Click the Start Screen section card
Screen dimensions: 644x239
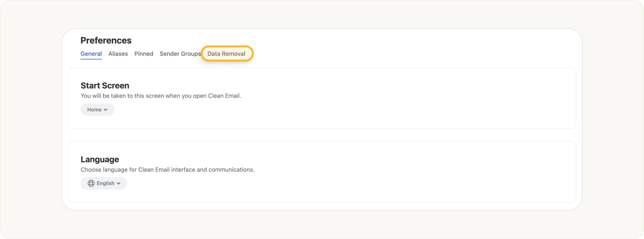(322, 98)
